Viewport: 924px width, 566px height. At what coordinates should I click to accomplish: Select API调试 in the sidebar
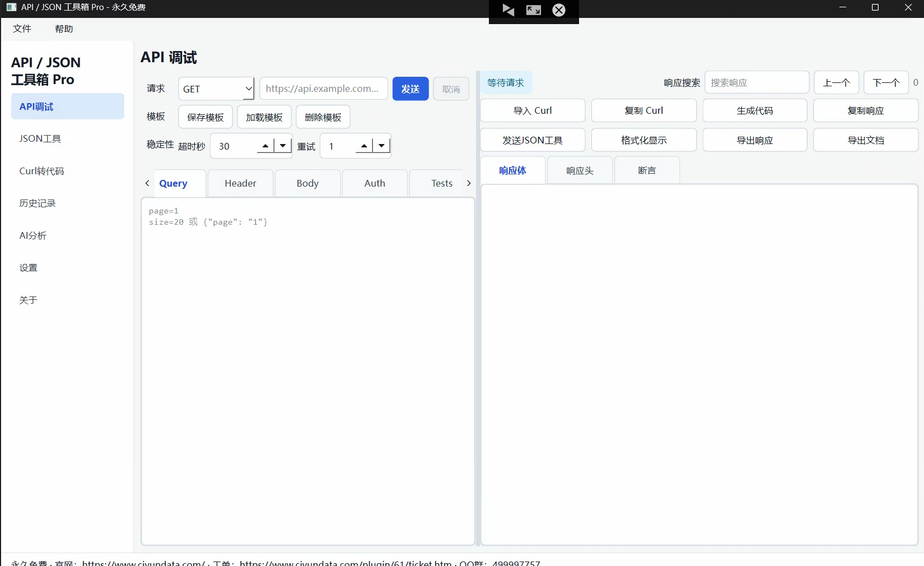(x=68, y=106)
